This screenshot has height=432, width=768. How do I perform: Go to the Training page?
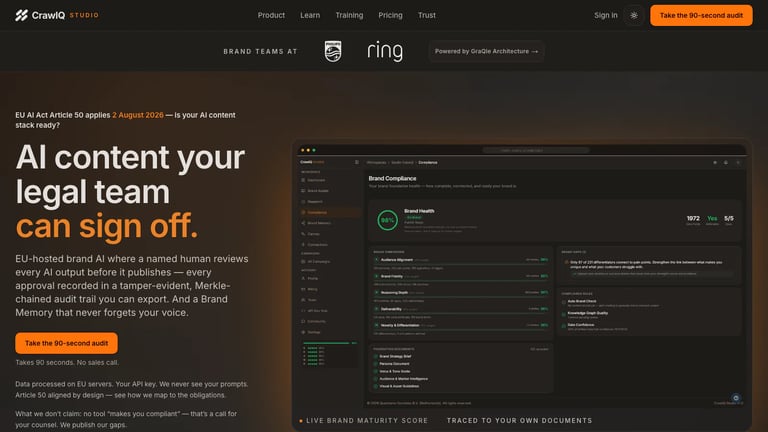pyautogui.click(x=349, y=15)
